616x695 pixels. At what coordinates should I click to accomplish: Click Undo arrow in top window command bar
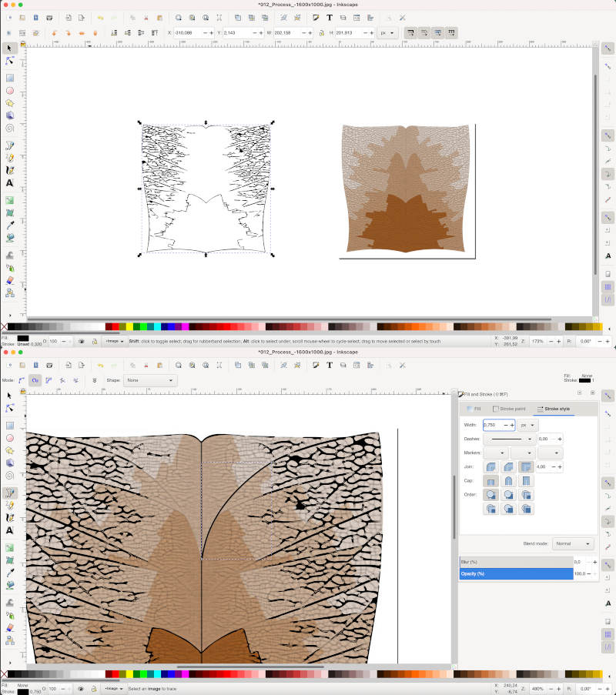click(x=100, y=18)
